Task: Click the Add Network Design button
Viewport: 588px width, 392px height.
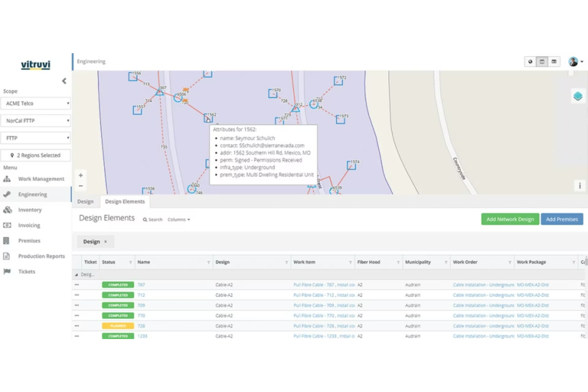Action: [510, 219]
